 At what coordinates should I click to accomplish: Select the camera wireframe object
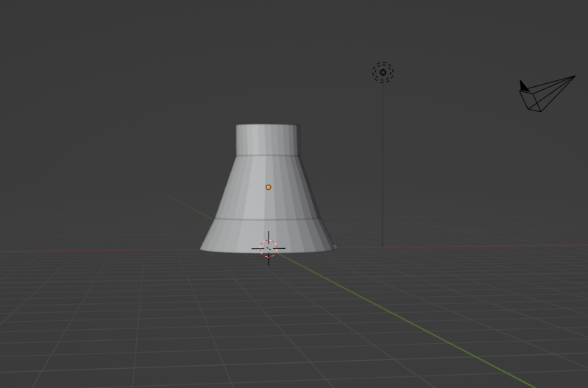[x=547, y=94]
